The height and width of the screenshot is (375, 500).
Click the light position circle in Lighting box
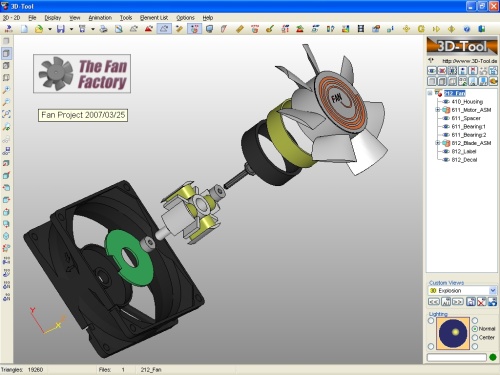pyautogui.click(x=453, y=333)
